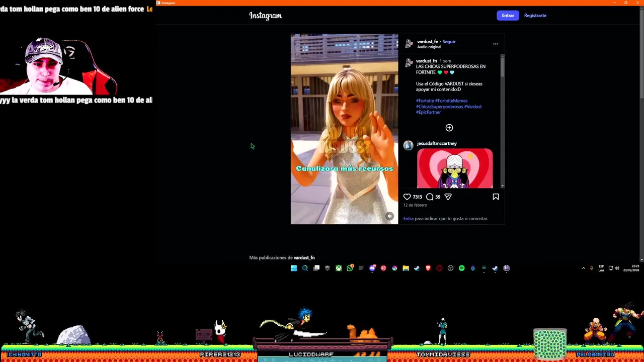Open Task View in the taskbar
Viewport: 644px width, 362px height.
pyautogui.click(x=316, y=268)
